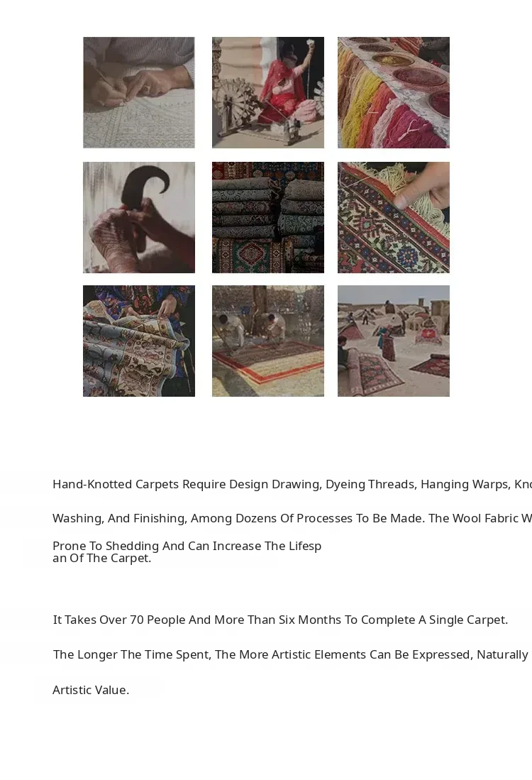Open the stacked folded carpets image
Image resolution: width=532 pixels, height=780 pixels.
(x=268, y=217)
